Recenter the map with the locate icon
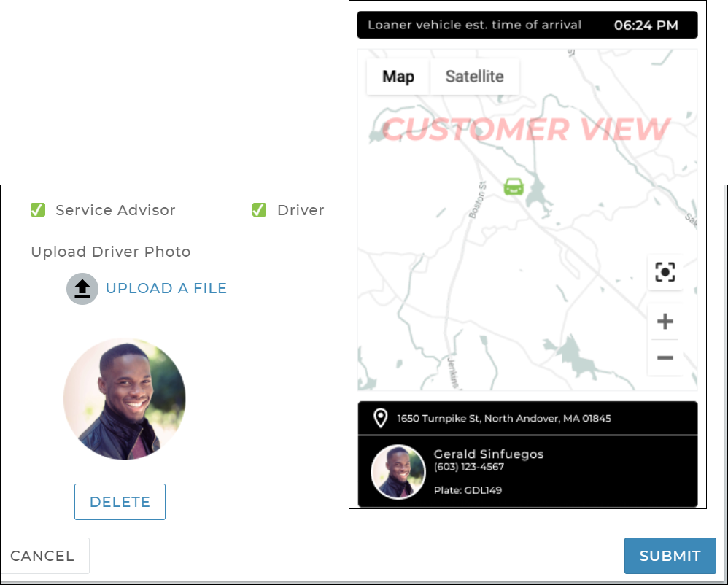The height and width of the screenshot is (585, 728). coord(665,273)
